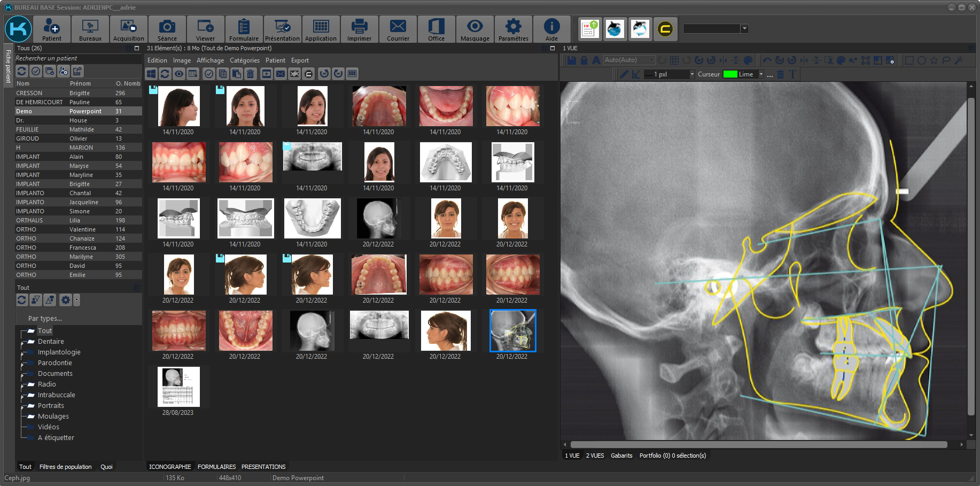
Task: Click the pencil drawing tool icon
Action: tap(624, 74)
